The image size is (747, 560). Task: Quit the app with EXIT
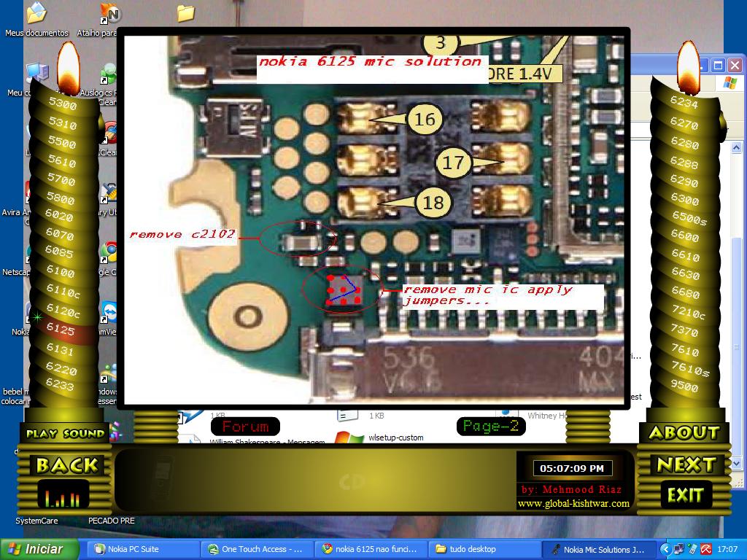685,495
